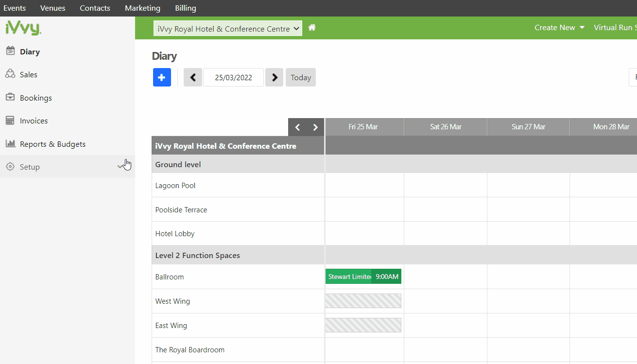Click the Bookings briefcase icon
The width and height of the screenshot is (637, 364).
pos(10,97)
